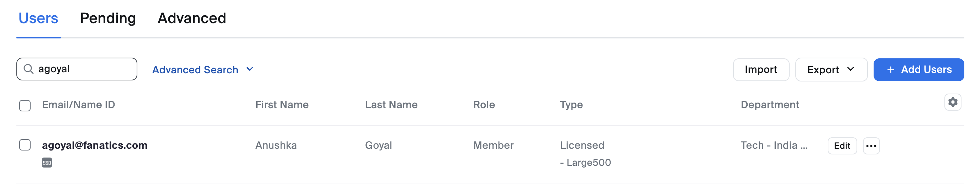Select the agoyal@fanatics.com row checkbox

(x=25, y=145)
